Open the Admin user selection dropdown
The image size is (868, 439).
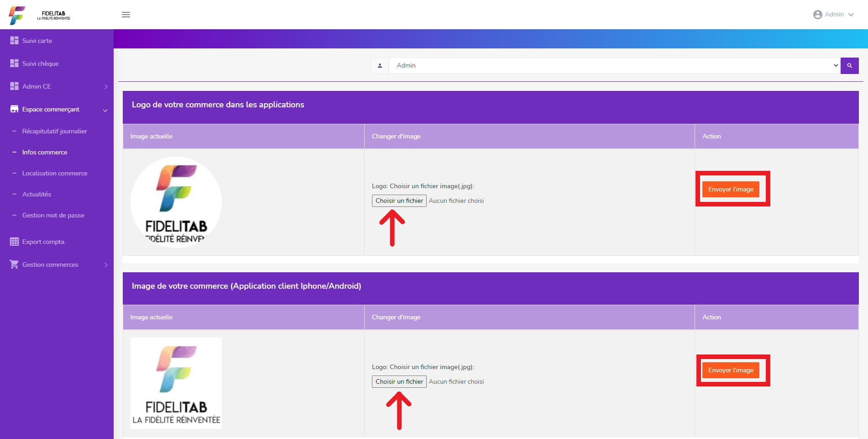614,66
